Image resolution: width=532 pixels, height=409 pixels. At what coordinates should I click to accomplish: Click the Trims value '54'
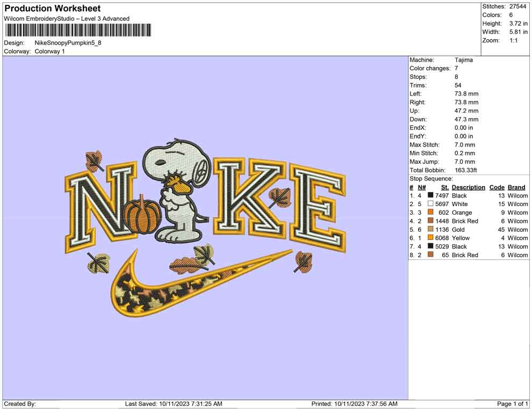[x=458, y=85]
